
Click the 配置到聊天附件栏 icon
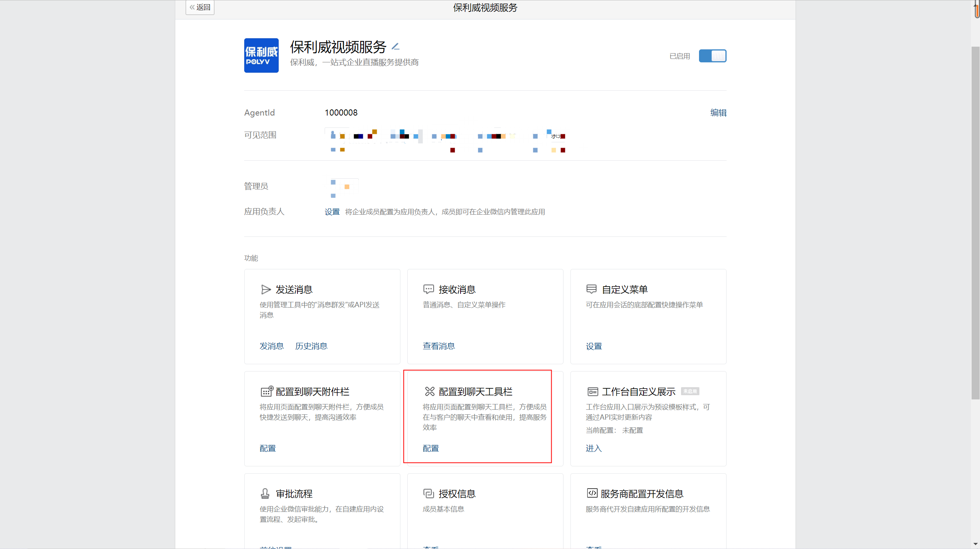(x=267, y=391)
